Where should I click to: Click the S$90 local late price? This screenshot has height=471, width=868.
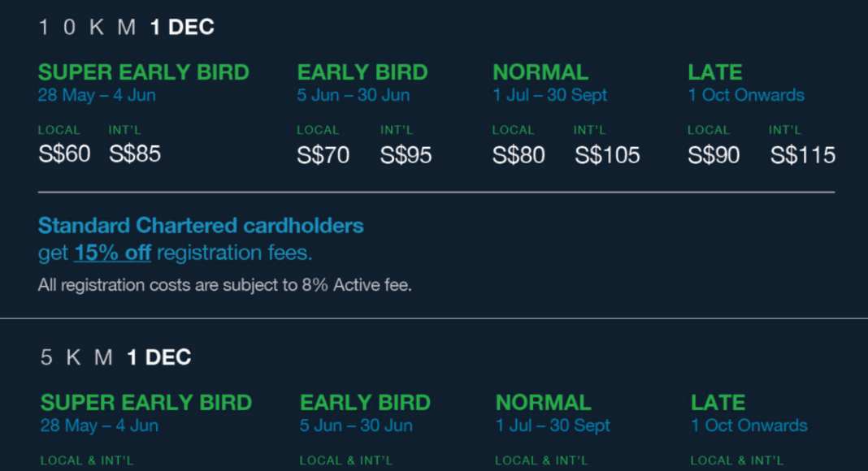point(714,155)
